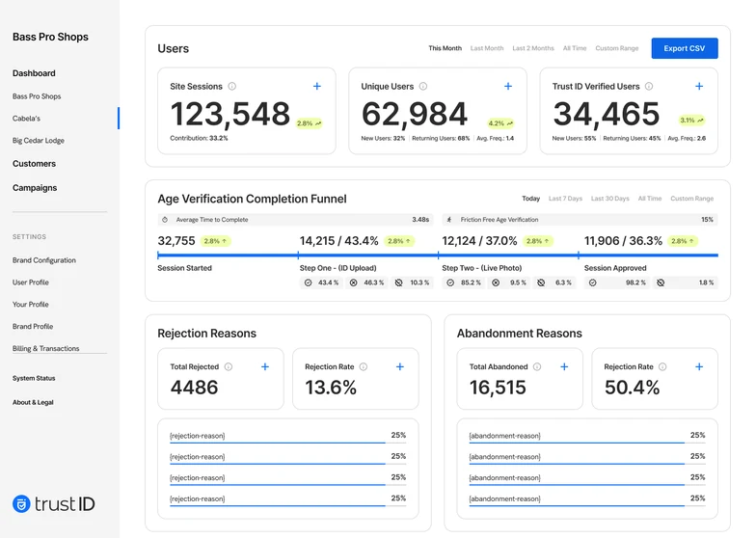
Task: Click the clock icon beside Average Time to Complete
Action: (165, 220)
